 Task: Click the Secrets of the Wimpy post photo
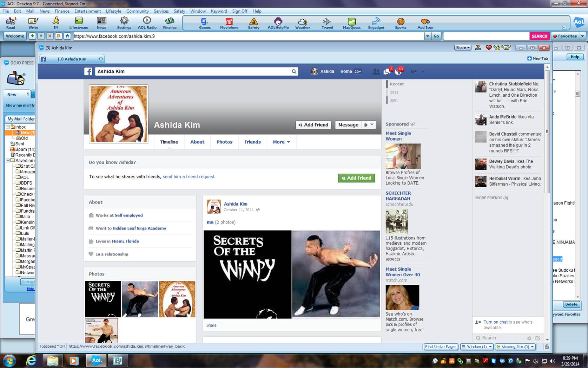click(247, 275)
